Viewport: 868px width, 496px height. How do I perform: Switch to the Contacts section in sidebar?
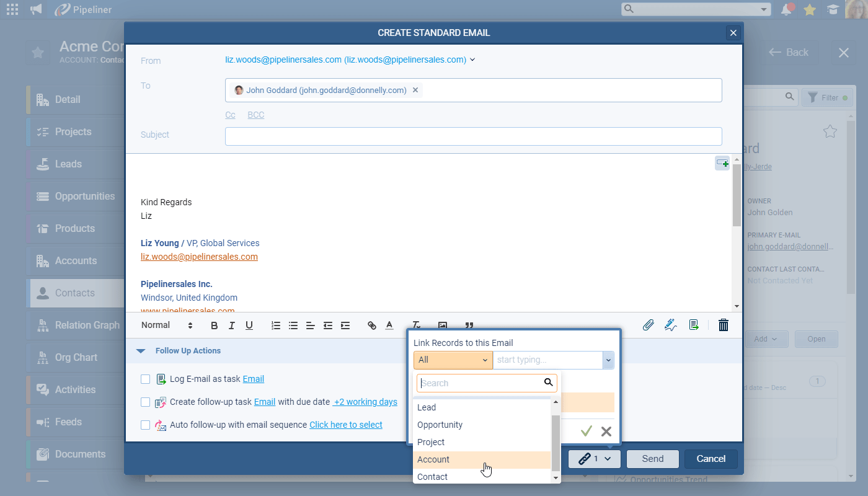coord(76,293)
